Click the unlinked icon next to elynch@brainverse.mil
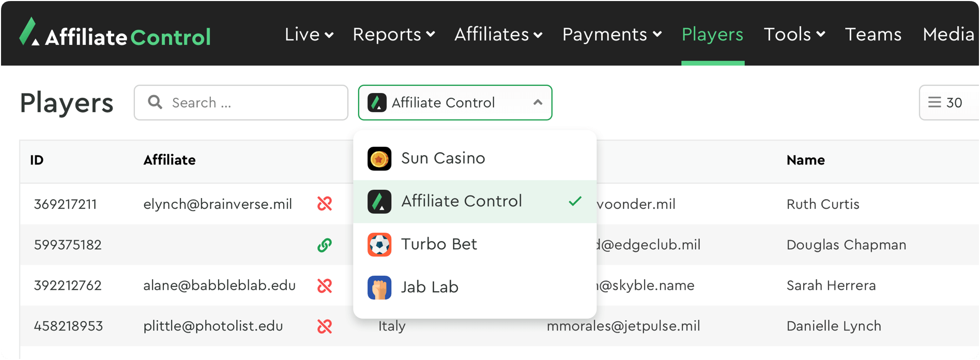 coord(325,204)
